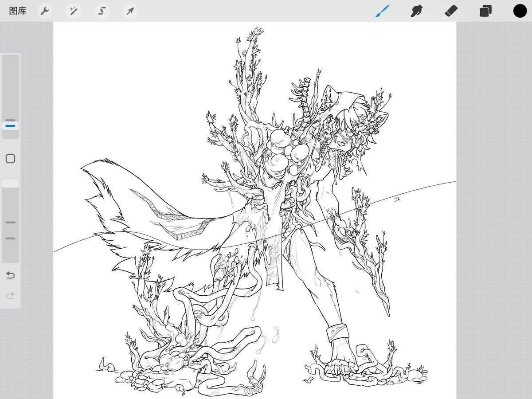
Task: Undo the last stroke
Action: click(10, 275)
